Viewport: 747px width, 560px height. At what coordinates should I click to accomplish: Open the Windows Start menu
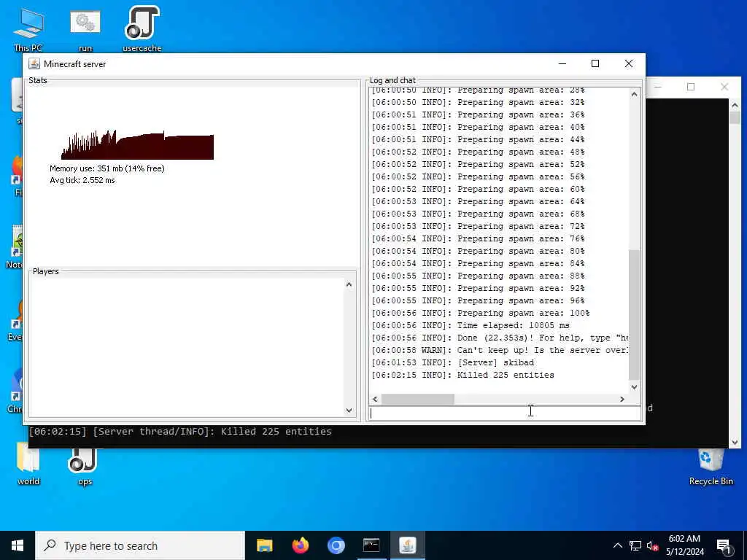coord(18,545)
